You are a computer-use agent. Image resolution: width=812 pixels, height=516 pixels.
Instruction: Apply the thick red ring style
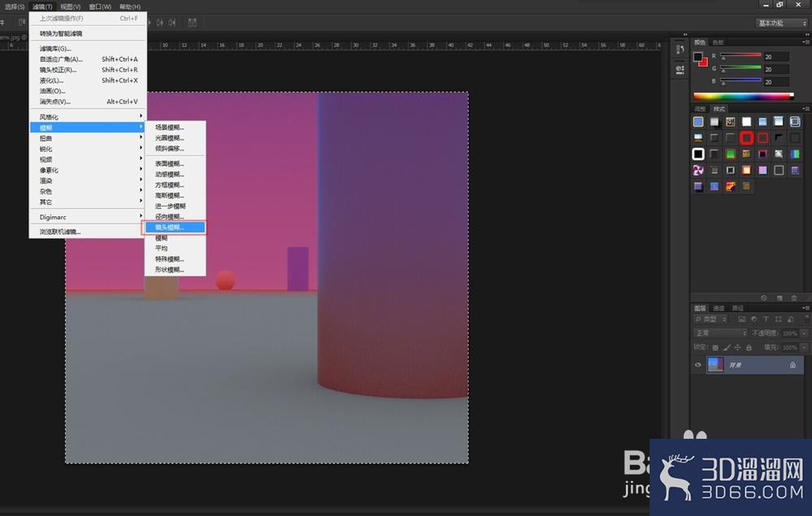(746, 138)
